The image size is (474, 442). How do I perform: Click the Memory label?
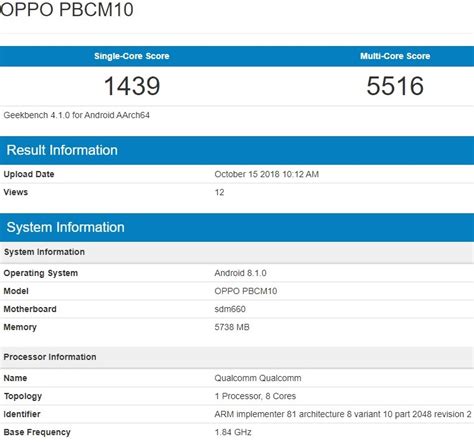20,327
